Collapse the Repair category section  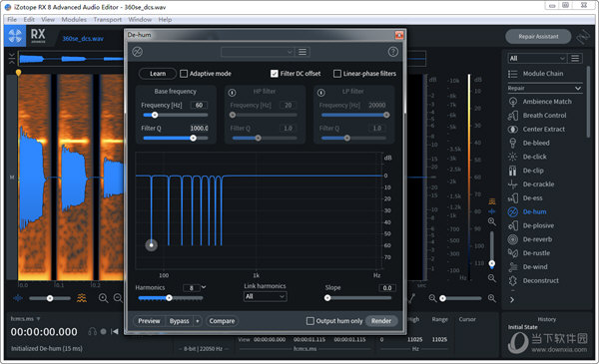[578, 88]
